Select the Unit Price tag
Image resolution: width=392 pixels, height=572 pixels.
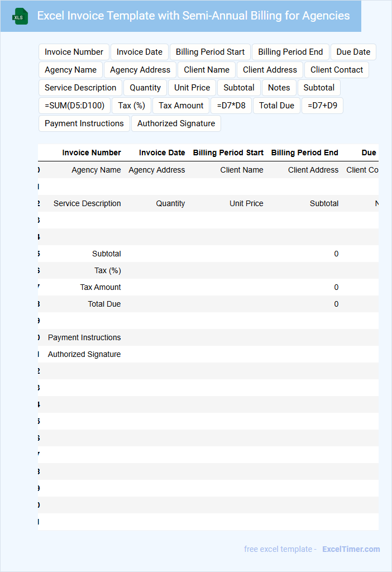pyautogui.click(x=192, y=88)
